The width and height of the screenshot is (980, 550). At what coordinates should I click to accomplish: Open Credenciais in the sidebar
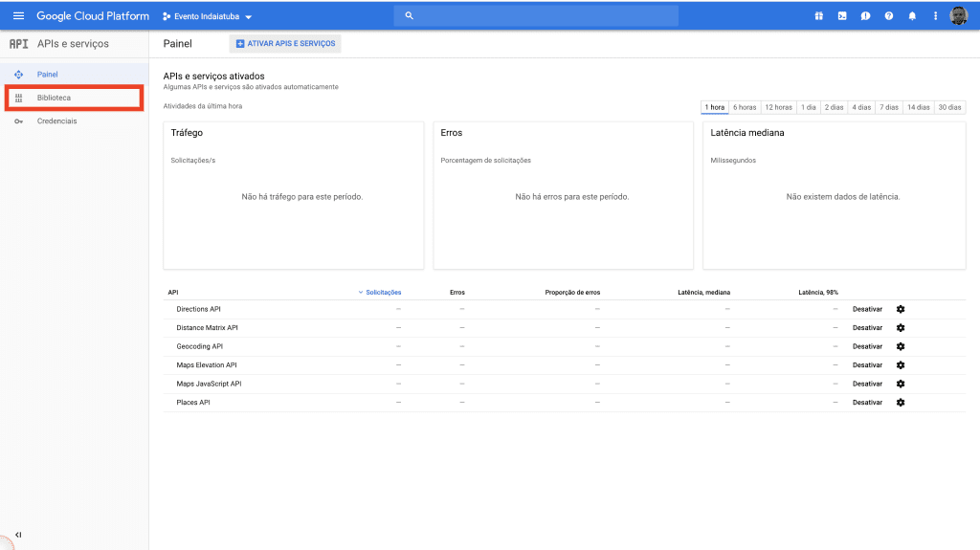coord(56,121)
